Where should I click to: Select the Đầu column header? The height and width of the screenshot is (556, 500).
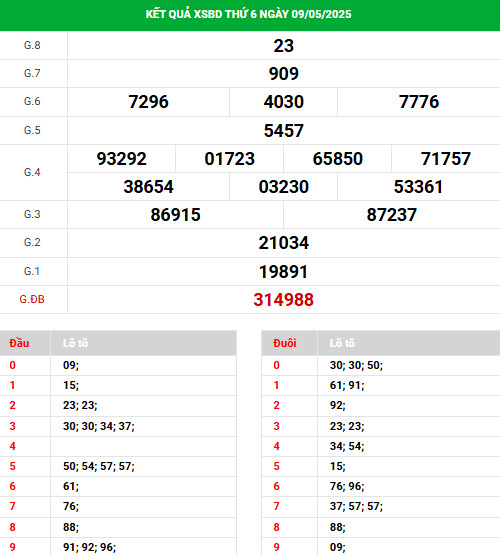tap(19, 343)
